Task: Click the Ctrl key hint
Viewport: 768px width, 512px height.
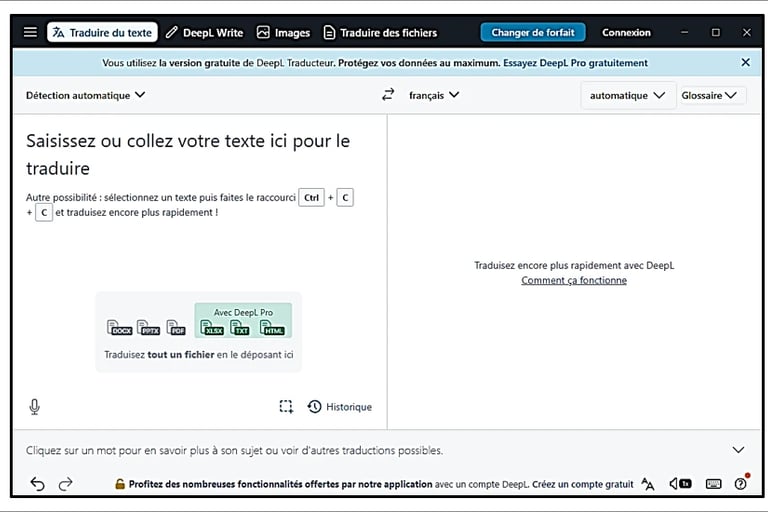Action: click(x=312, y=197)
